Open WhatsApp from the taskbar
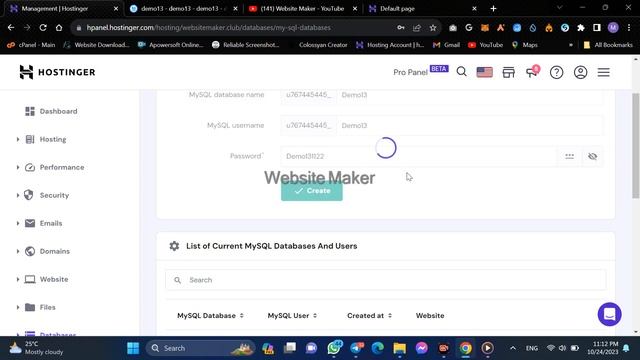The height and width of the screenshot is (360, 640). click(x=334, y=348)
